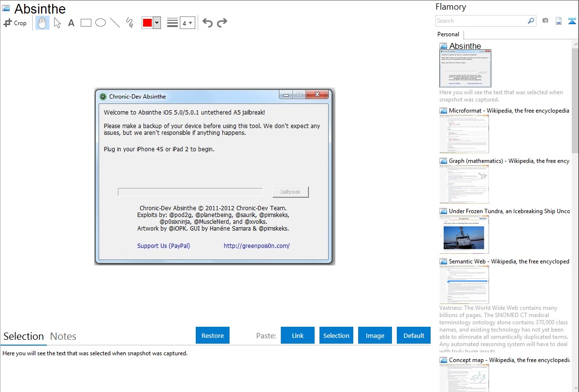579x392 pixels.
Task: Click the Absinthe jailbreak progress bar
Action: pos(190,192)
